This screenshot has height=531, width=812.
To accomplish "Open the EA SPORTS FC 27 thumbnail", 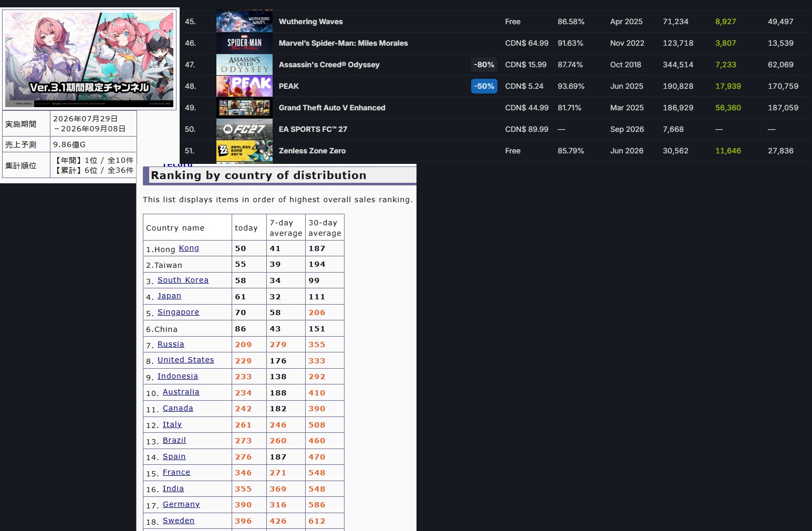I will (244, 129).
